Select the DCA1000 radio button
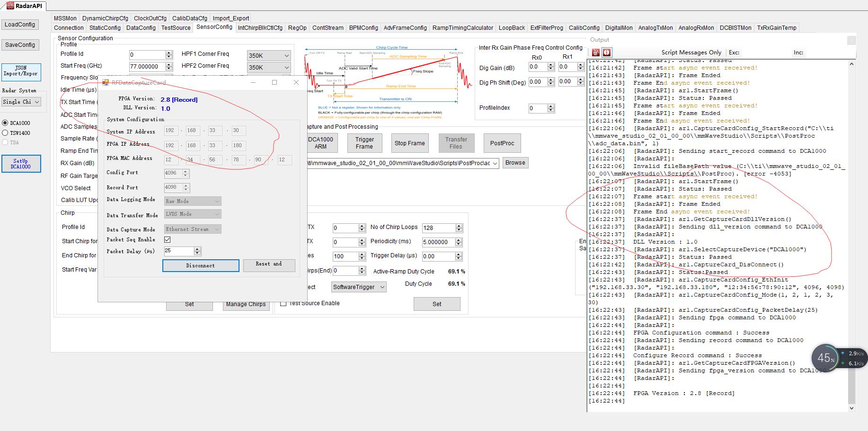This screenshot has height=431, width=868. (x=5, y=123)
